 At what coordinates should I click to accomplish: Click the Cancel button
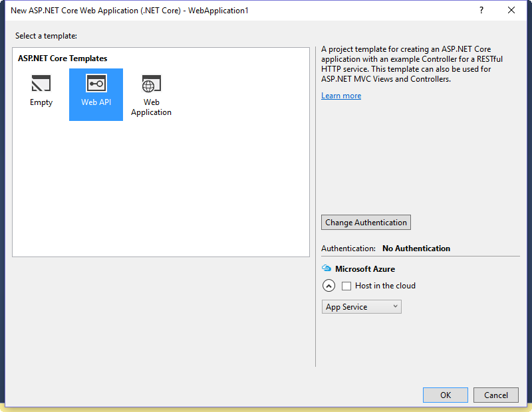coord(496,395)
